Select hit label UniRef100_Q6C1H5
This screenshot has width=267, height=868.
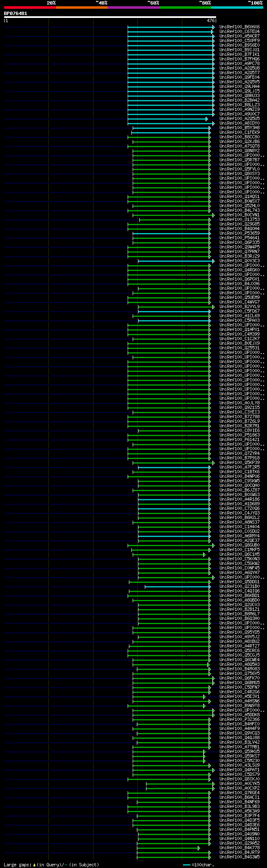(x=239, y=554)
